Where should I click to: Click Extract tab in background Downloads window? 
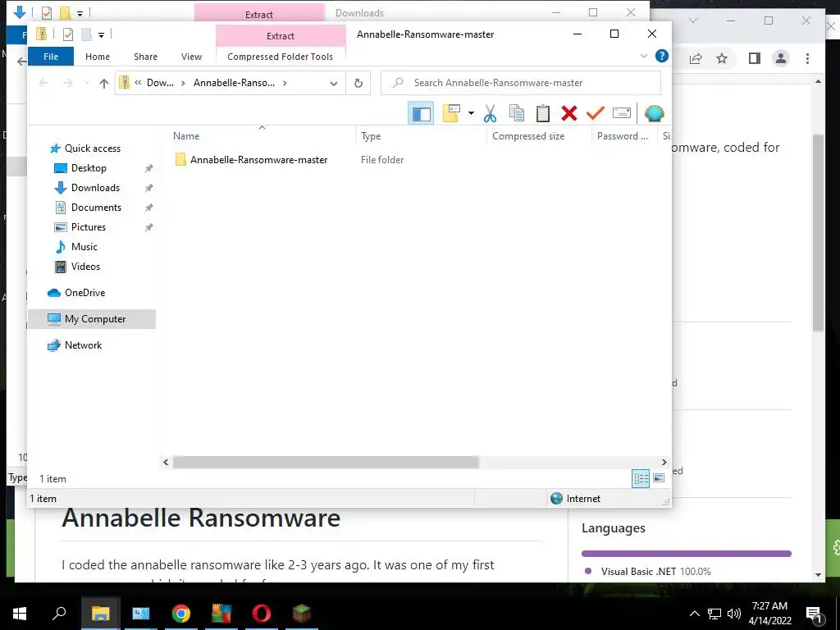[259, 15]
